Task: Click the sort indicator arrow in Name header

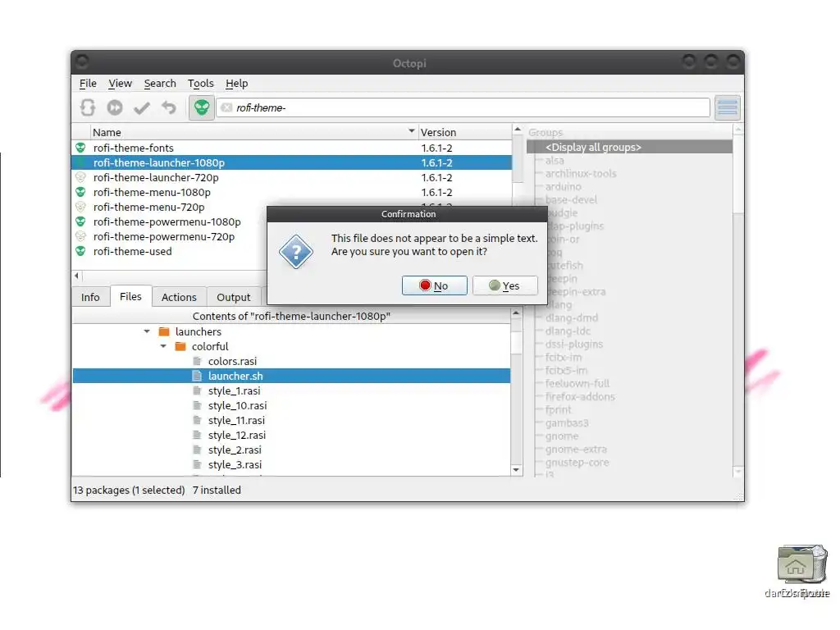Action: [x=412, y=130]
